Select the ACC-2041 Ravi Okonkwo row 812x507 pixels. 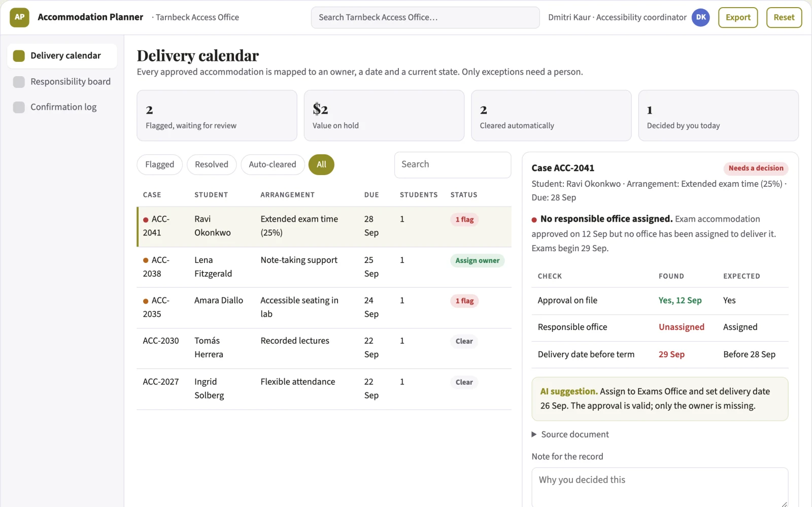click(324, 226)
